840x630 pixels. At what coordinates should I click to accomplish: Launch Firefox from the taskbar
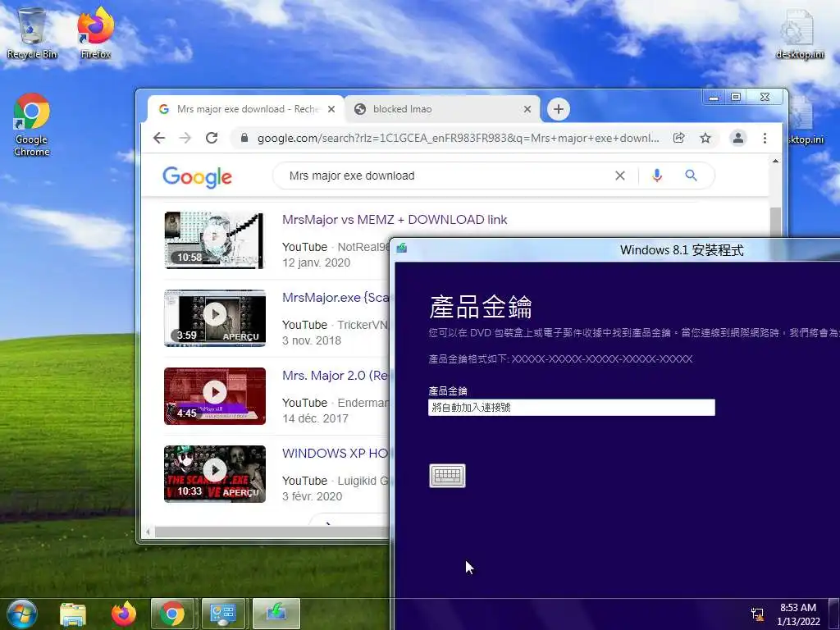pyautogui.click(x=124, y=614)
